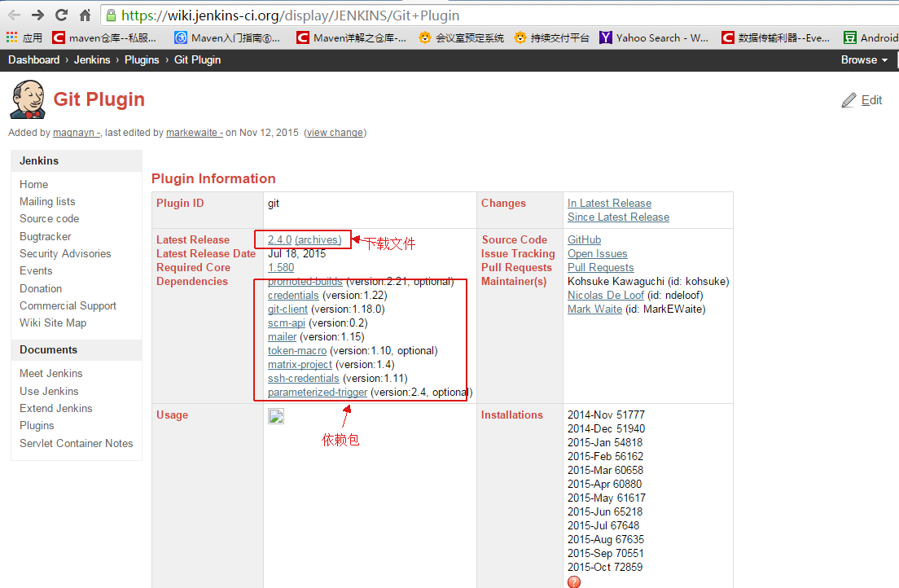Open Bugtracker sidebar link
This screenshot has height=588, width=899.
(46, 236)
